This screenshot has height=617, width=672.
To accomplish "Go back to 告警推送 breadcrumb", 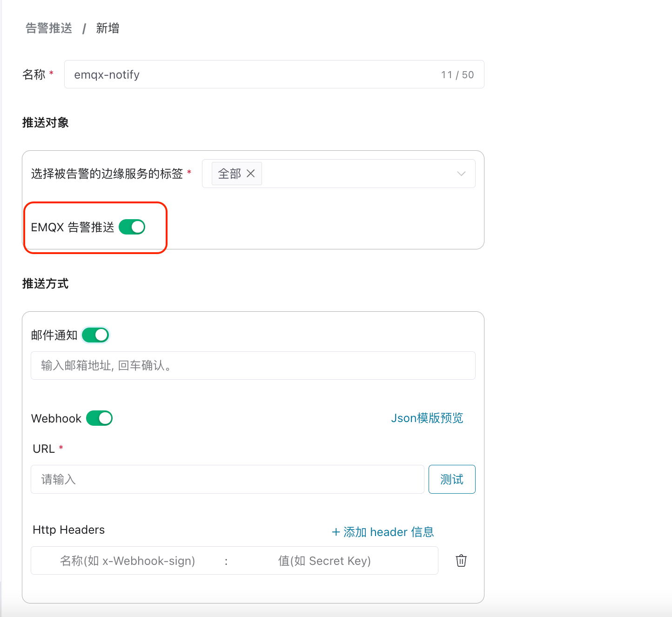I will click(x=49, y=28).
